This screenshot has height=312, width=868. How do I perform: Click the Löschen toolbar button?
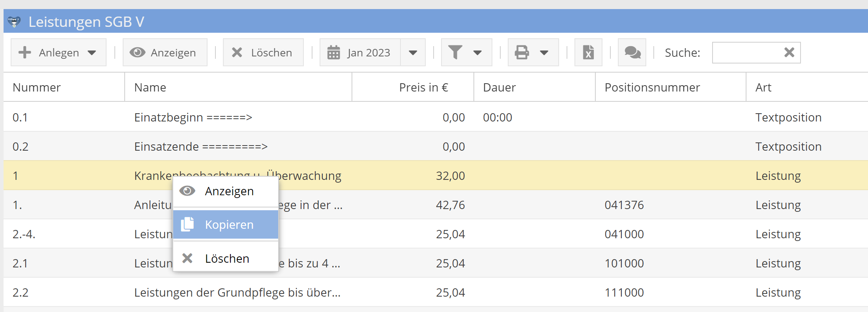263,52
